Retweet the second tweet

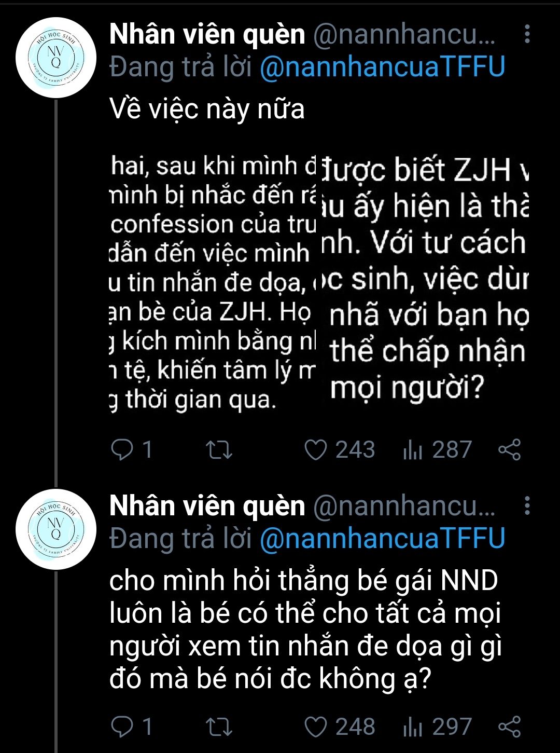(x=219, y=727)
